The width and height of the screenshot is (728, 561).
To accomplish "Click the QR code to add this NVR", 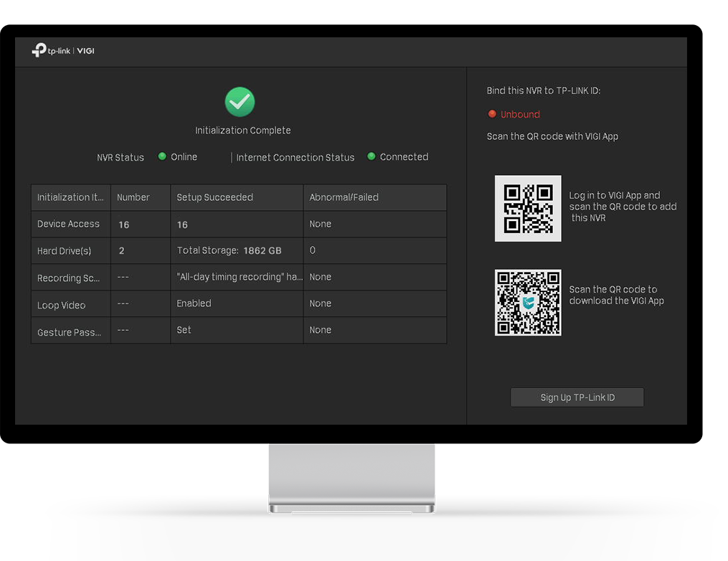I will 528,208.
